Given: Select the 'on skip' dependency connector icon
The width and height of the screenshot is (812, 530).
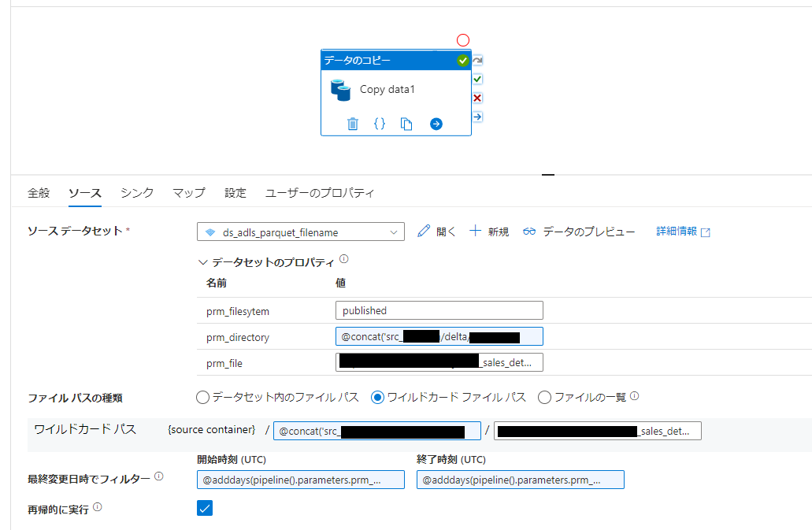Looking at the screenshot, I should (x=477, y=61).
